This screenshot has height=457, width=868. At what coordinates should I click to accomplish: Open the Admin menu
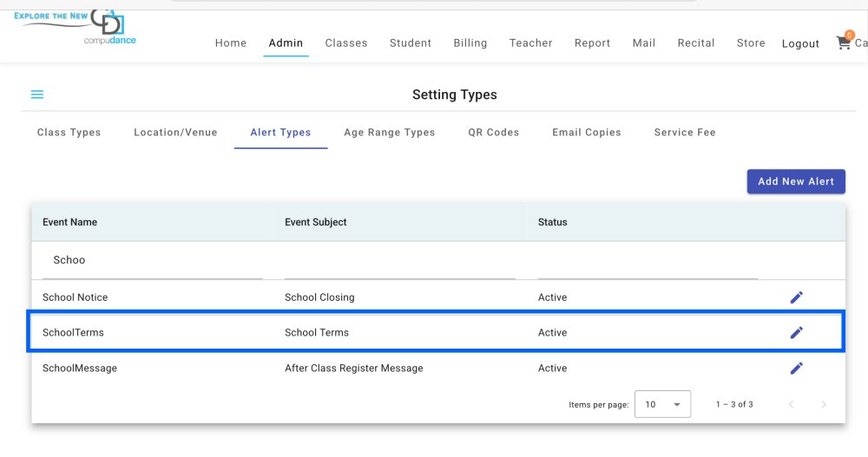point(286,43)
